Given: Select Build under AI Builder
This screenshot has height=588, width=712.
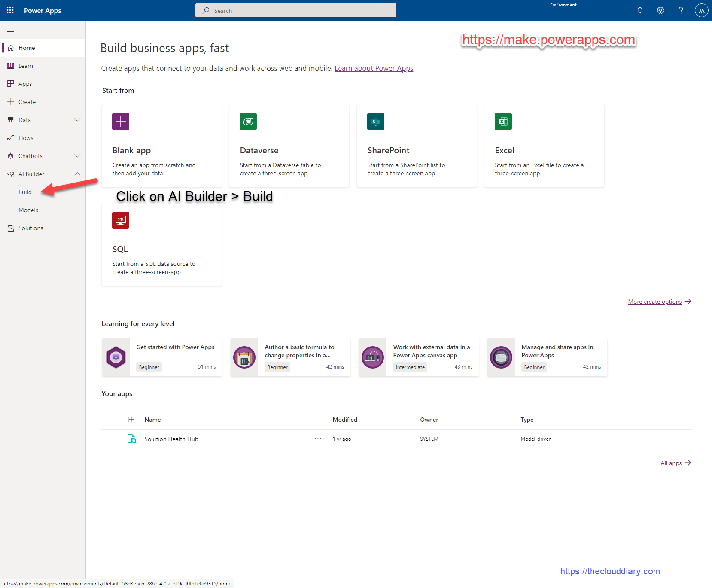Looking at the screenshot, I should 25,192.
